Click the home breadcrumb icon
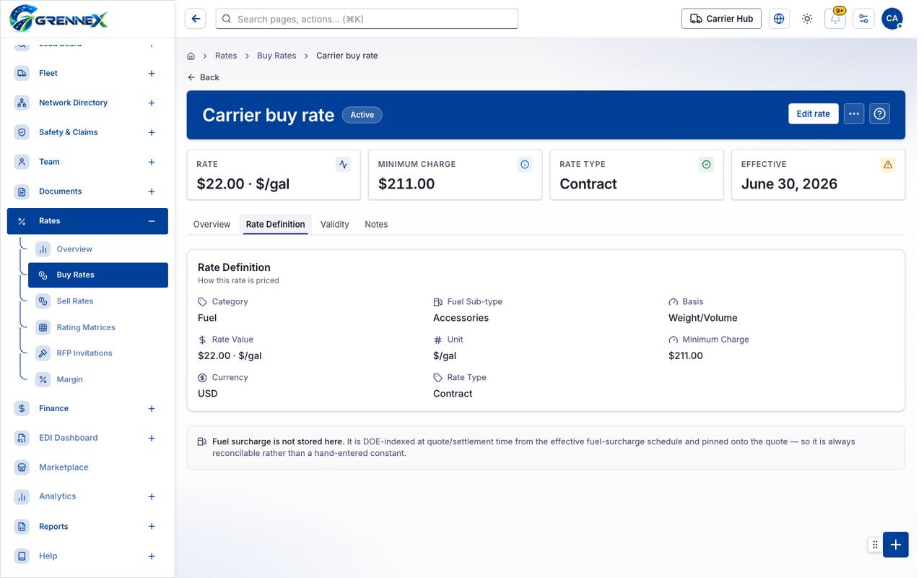Image resolution: width=924 pixels, height=578 pixels. 191,56
